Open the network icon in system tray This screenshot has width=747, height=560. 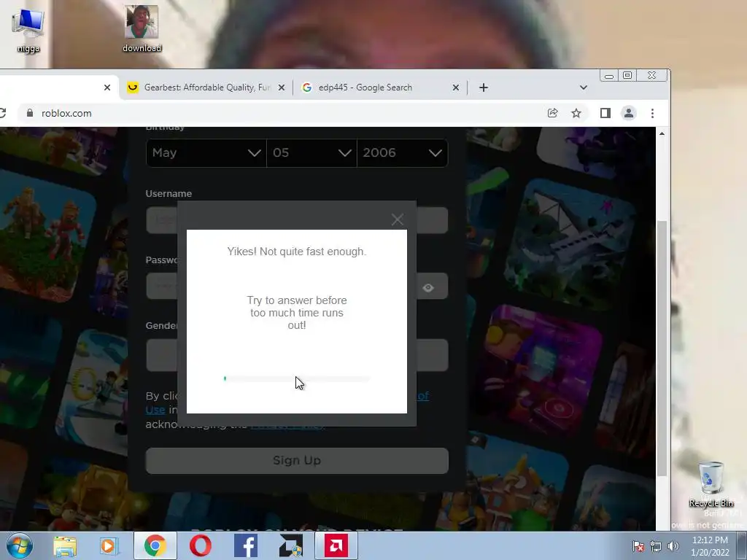tap(656, 546)
